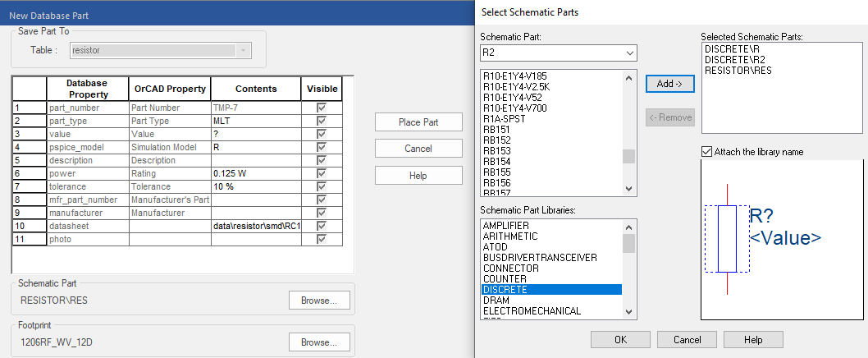Toggle Visible checkbox for tolerance row
This screenshot has width=868, height=358.
coord(321,186)
